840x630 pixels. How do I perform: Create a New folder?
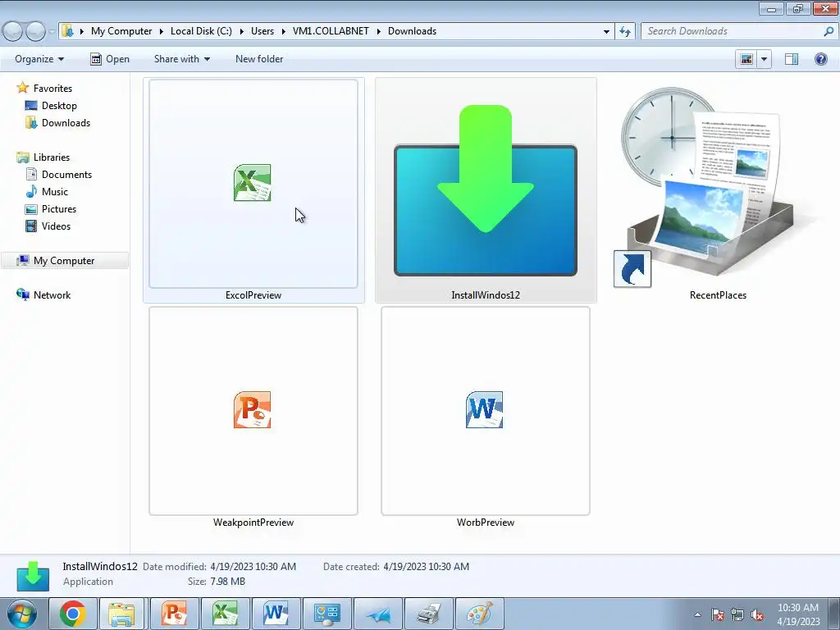pos(259,59)
